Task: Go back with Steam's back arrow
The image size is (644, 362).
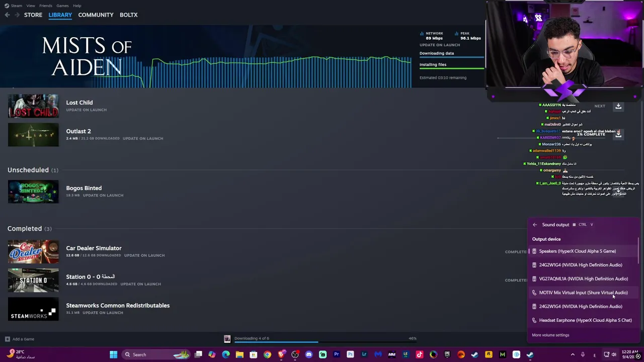Action: tap(7, 15)
